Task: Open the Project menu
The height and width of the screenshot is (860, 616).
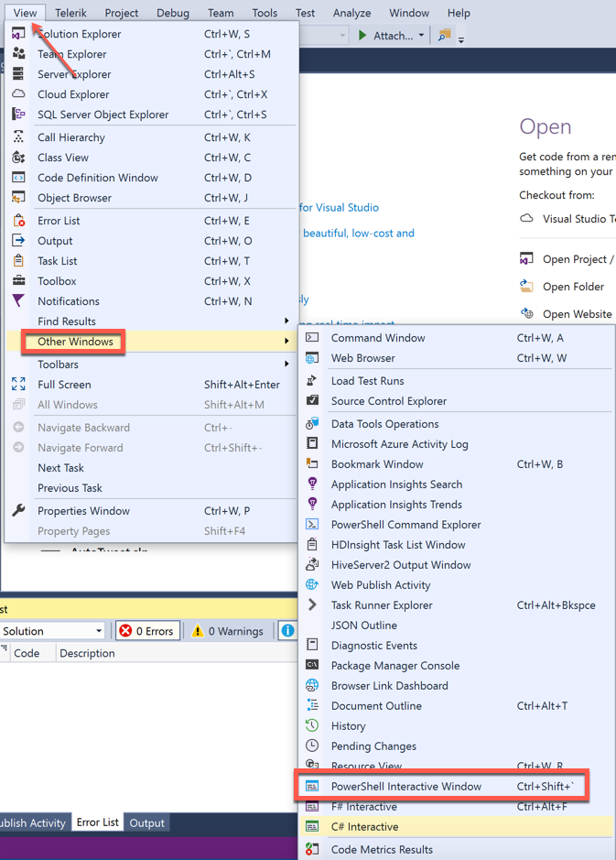Action: tap(121, 13)
